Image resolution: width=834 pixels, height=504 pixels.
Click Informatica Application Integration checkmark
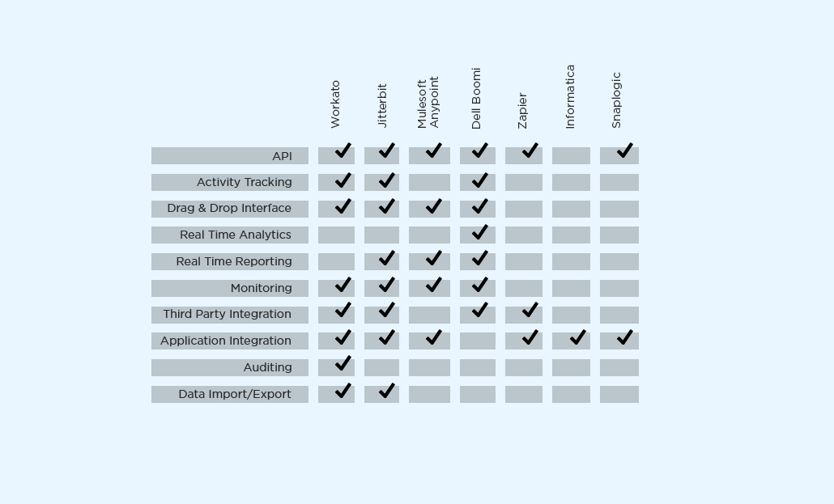(577, 338)
